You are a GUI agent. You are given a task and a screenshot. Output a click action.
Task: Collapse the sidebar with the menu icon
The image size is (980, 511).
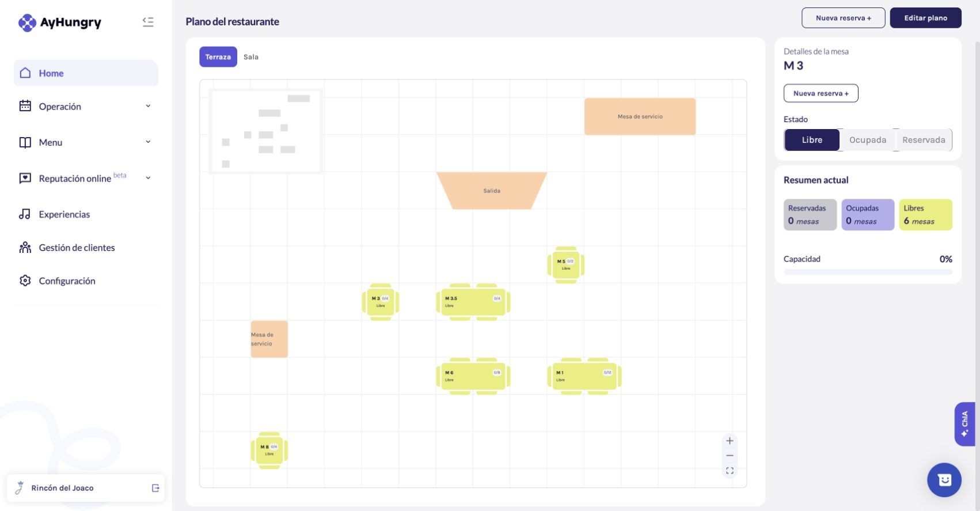(x=148, y=22)
